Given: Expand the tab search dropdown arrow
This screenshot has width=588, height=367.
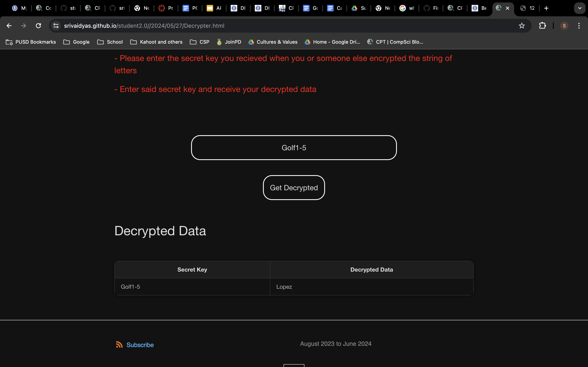Looking at the screenshot, I should click(x=580, y=8).
